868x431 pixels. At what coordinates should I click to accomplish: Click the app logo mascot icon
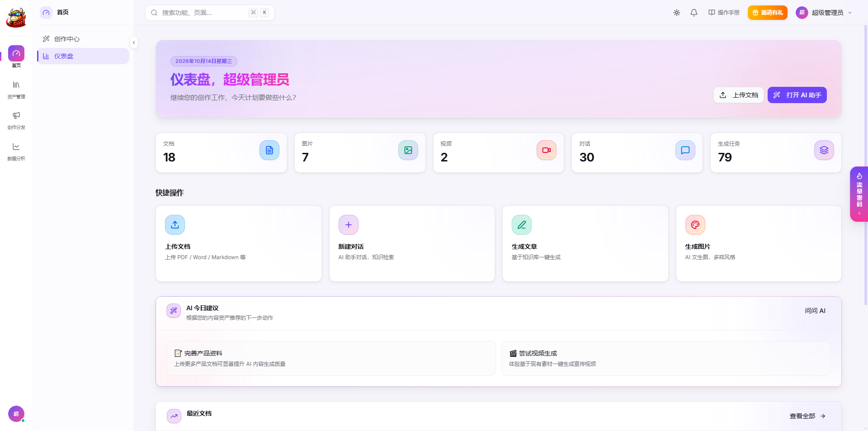click(x=16, y=18)
